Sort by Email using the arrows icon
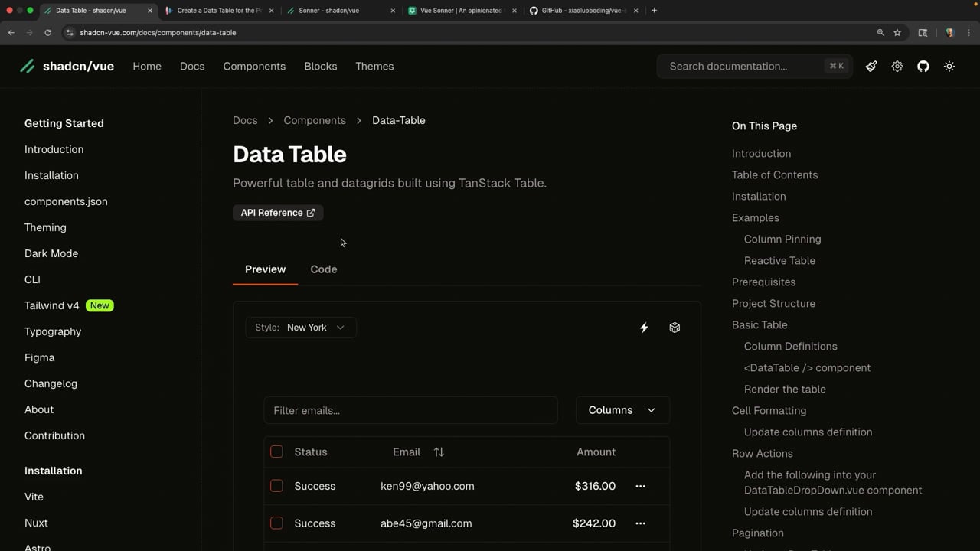 pyautogui.click(x=439, y=452)
